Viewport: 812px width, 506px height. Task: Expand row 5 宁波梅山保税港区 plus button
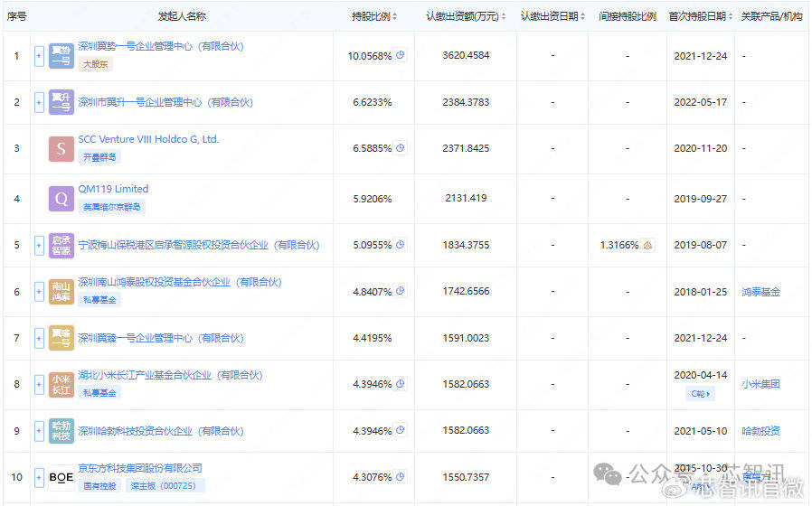click(x=39, y=245)
